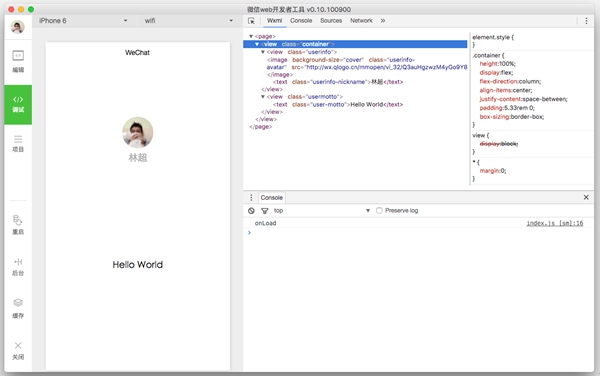Enable the Preserve log checkbox
This screenshot has height=376, width=600.
click(x=379, y=210)
